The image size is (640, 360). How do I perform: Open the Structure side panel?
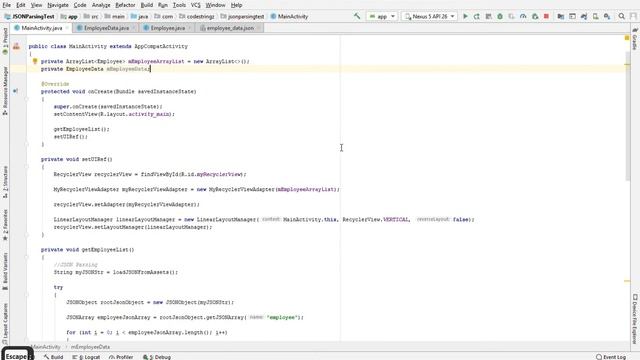(x=5, y=182)
